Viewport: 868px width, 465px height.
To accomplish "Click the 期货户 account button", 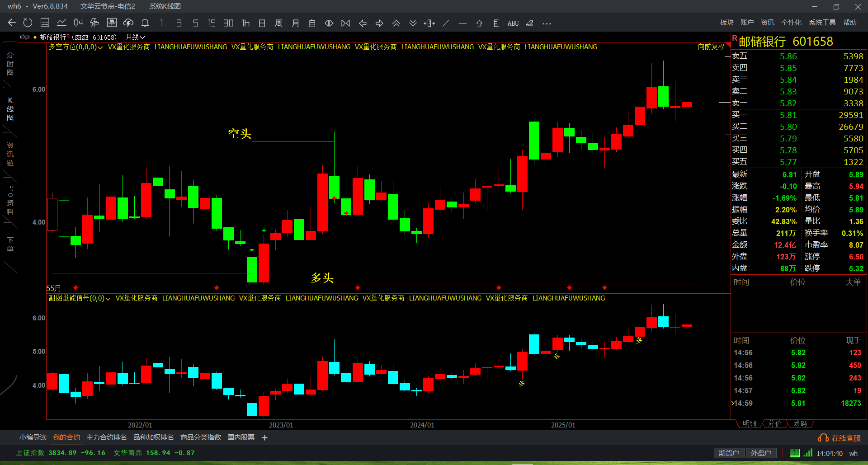I will 729,453.
